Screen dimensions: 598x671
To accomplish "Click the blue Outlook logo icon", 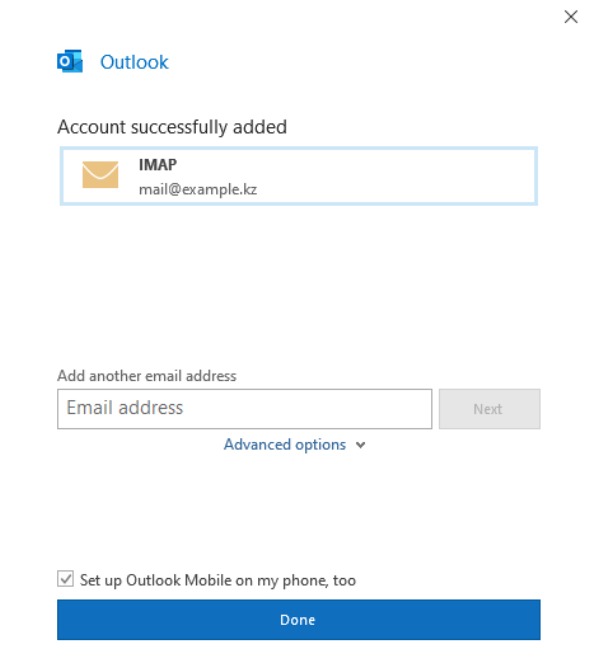I will tap(70, 61).
